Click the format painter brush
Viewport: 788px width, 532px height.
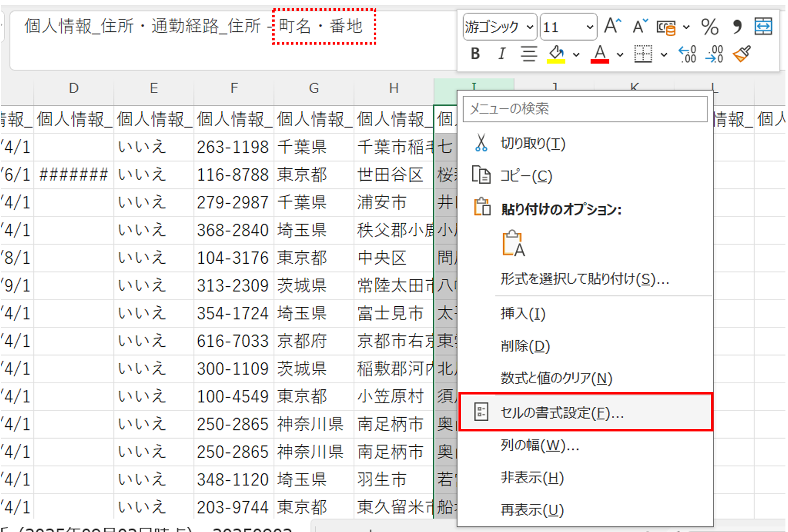click(742, 54)
